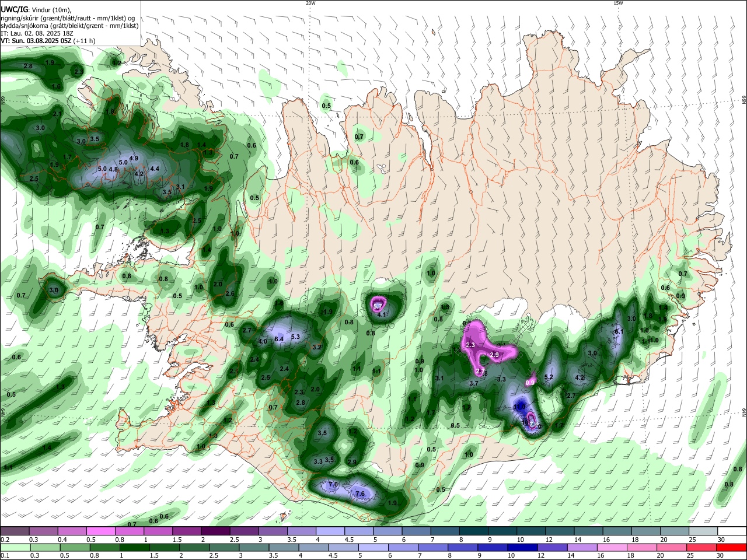Click the 15W longitude label
The image size is (747, 560).
point(618,3)
